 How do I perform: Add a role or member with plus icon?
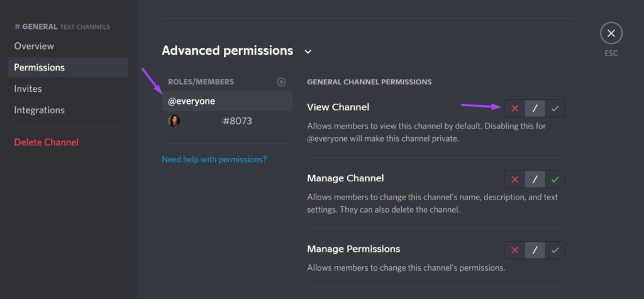pyautogui.click(x=281, y=82)
